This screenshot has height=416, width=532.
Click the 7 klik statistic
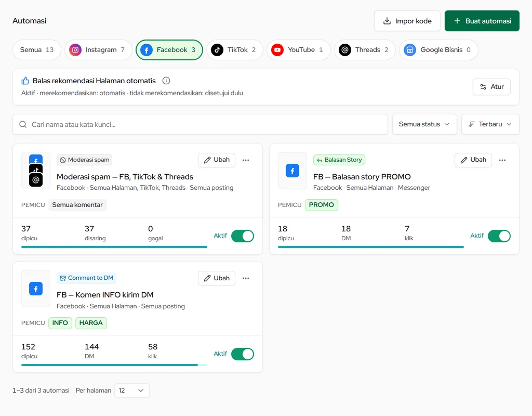pos(409,233)
